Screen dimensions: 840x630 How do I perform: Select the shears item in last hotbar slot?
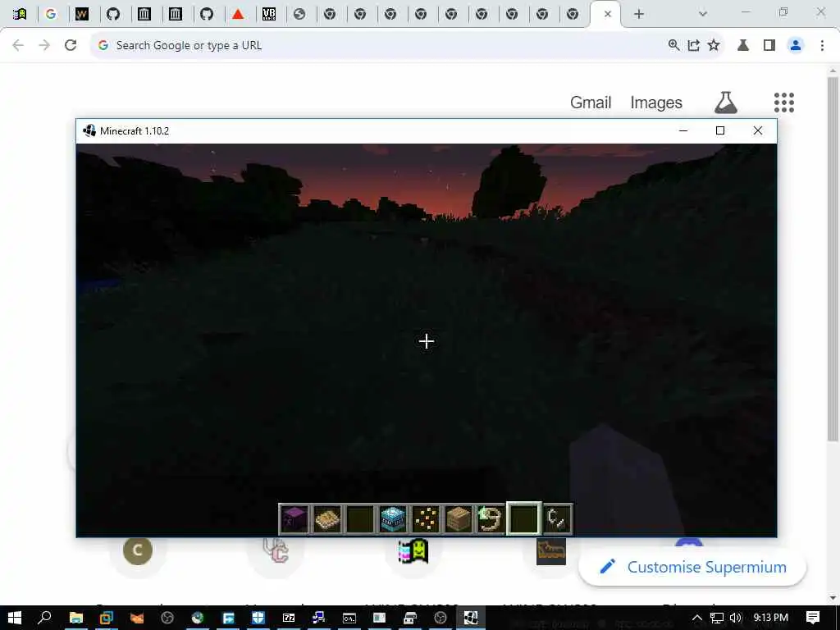coord(557,518)
